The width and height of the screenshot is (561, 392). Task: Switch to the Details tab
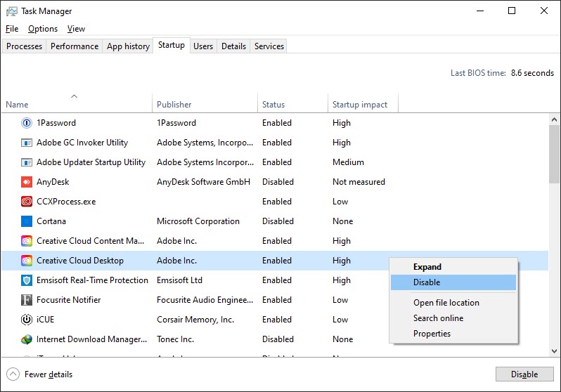(x=233, y=46)
